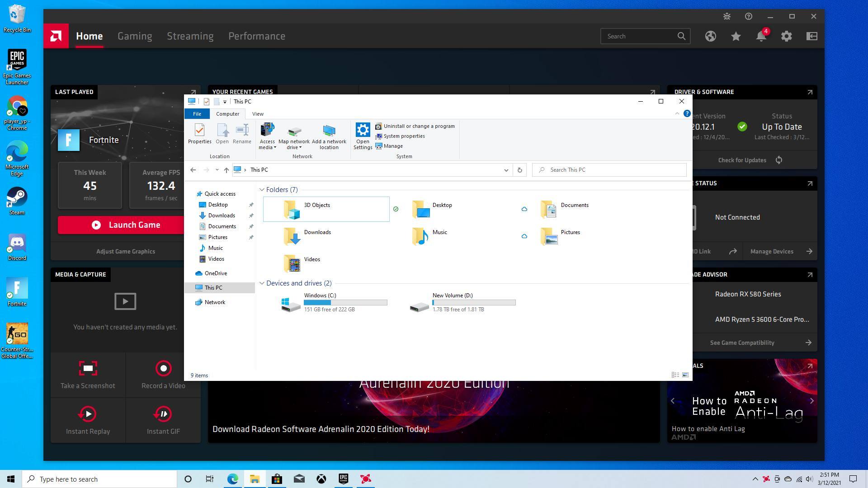Collapse the Folders group header
This screenshot has width=868, height=488.
pyautogui.click(x=262, y=190)
